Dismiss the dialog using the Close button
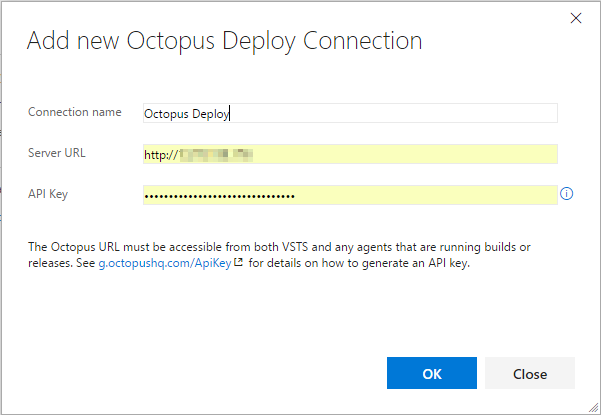Screen dimensions: 601x415 (530, 373)
